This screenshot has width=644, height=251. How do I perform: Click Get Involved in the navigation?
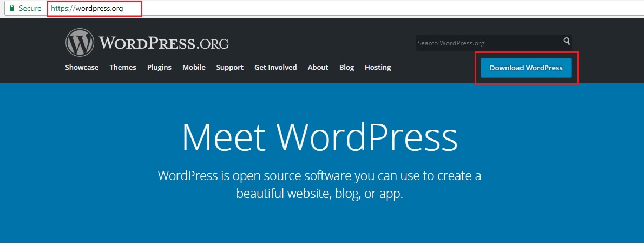click(275, 68)
